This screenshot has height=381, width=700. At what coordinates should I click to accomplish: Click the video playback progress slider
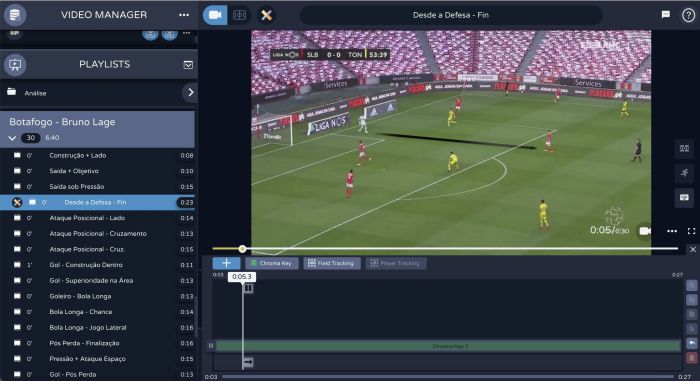(x=445, y=248)
